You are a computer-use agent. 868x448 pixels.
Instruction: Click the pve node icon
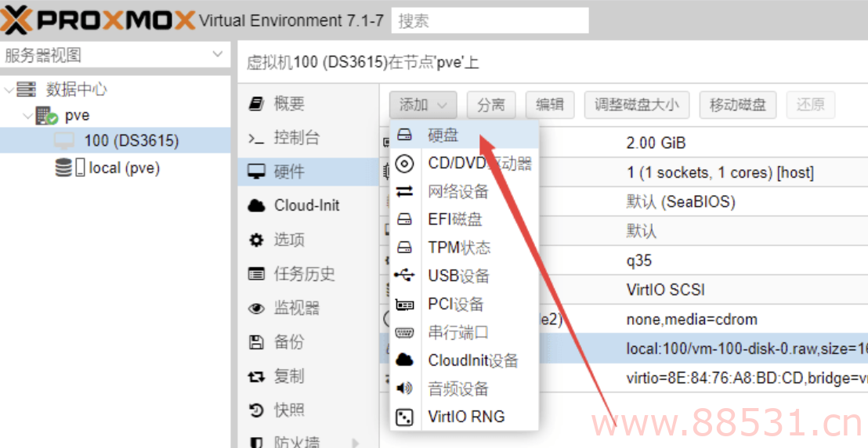(x=46, y=116)
